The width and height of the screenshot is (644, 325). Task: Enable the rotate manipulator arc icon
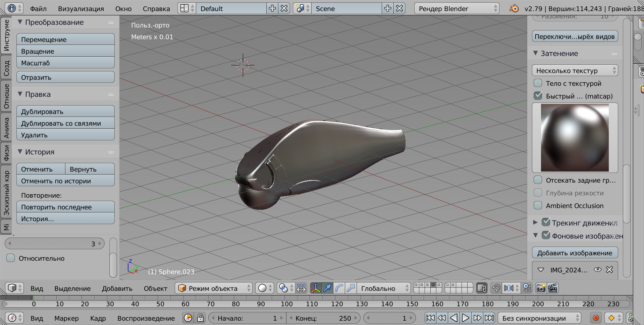339,288
